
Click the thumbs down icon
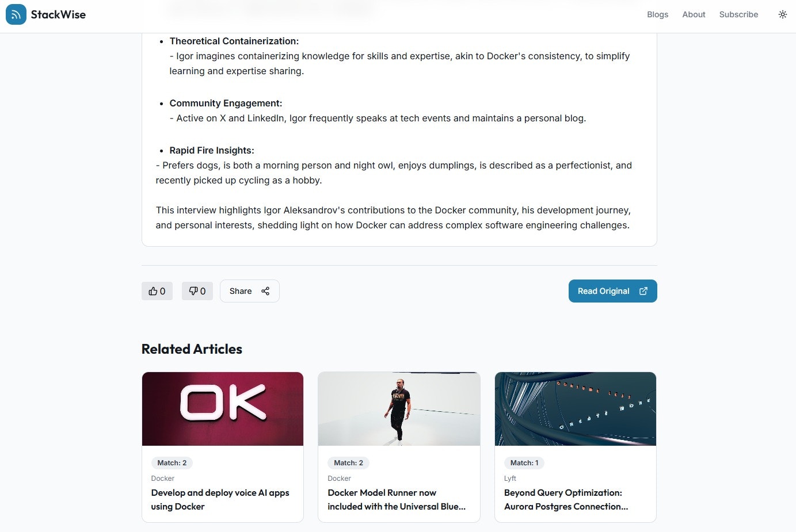tap(193, 291)
